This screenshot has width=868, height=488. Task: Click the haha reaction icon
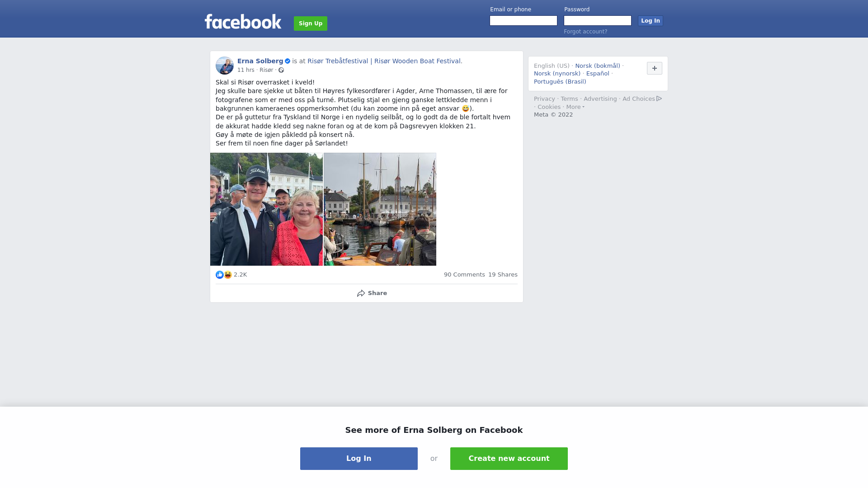point(228,275)
